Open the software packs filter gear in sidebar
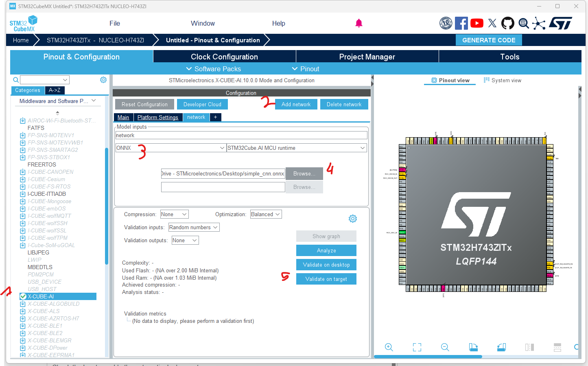The width and height of the screenshot is (588, 366). pyautogui.click(x=103, y=79)
